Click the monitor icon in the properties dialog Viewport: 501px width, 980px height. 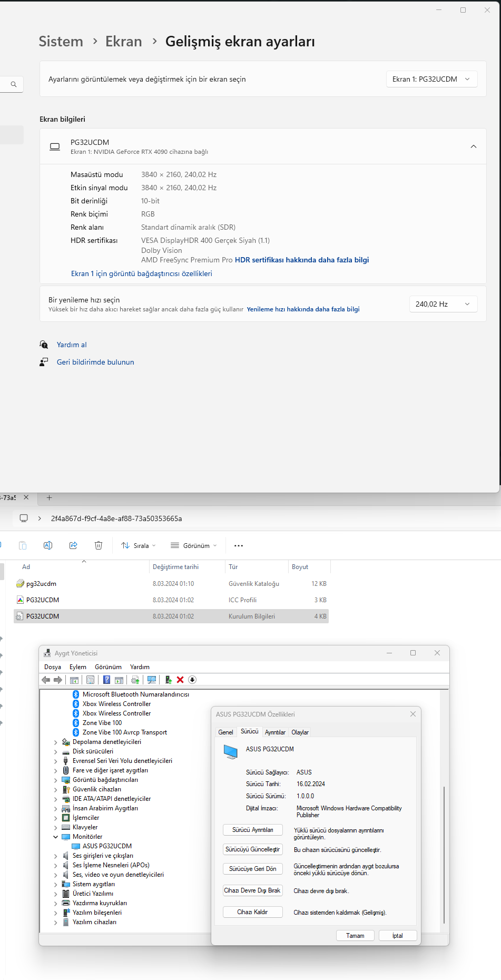pyautogui.click(x=231, y=751)
